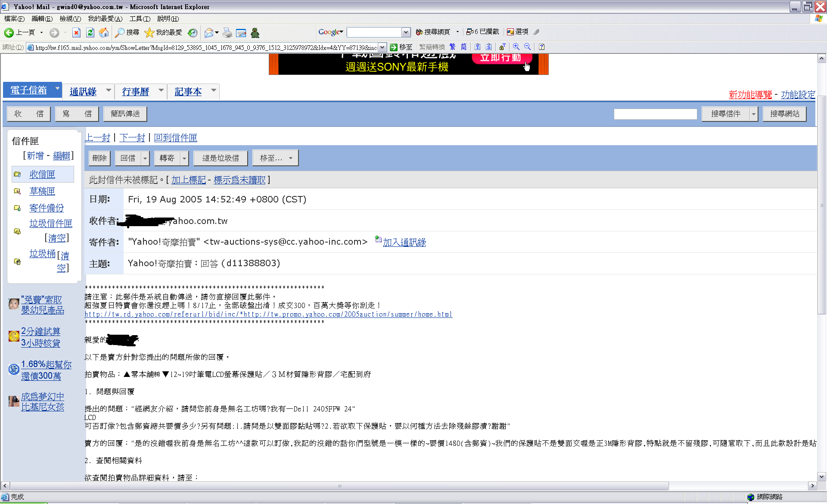Refresh the page with the toolbar icon
The height and width of the screenshot is (504, 827).
[x=90, y=33]
